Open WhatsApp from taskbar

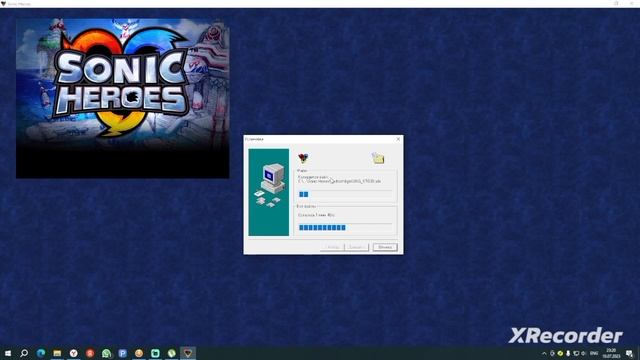click(x=106, y=353)
